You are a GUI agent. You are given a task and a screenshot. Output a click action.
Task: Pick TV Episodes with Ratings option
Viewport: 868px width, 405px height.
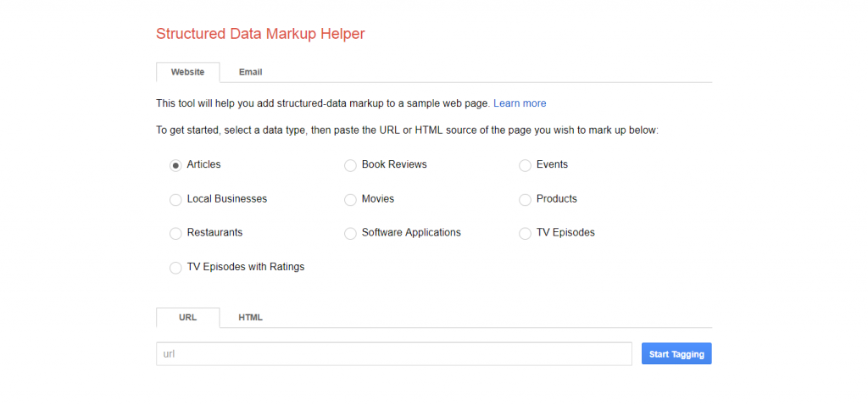click(x=175, y=268)
